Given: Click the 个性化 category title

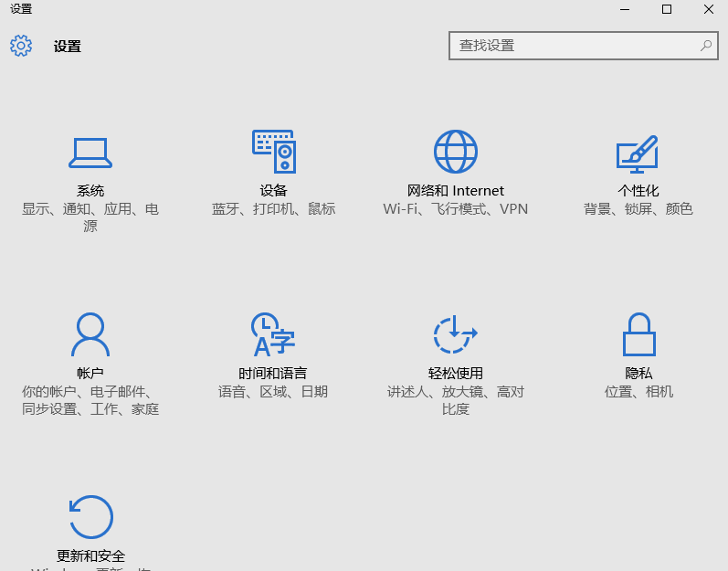Looking at the screenshot, I should [638, 191].
